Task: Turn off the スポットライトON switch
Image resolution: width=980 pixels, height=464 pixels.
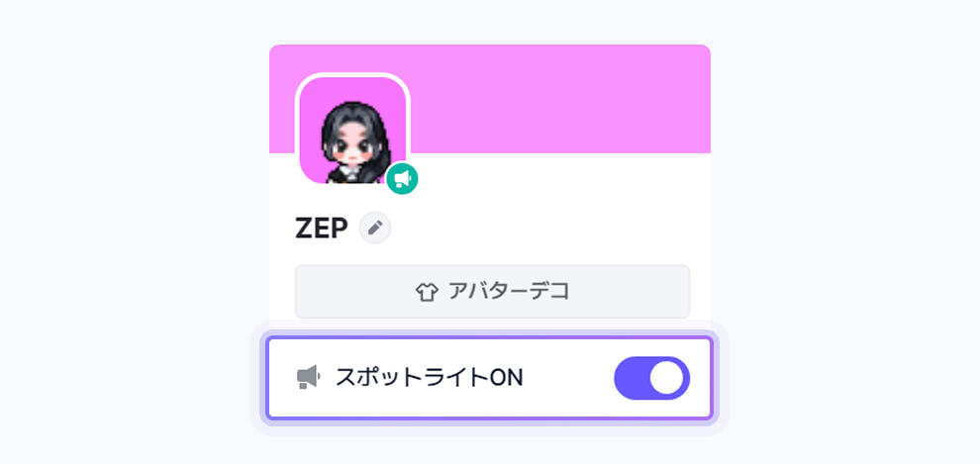Action: click(652, 378)
